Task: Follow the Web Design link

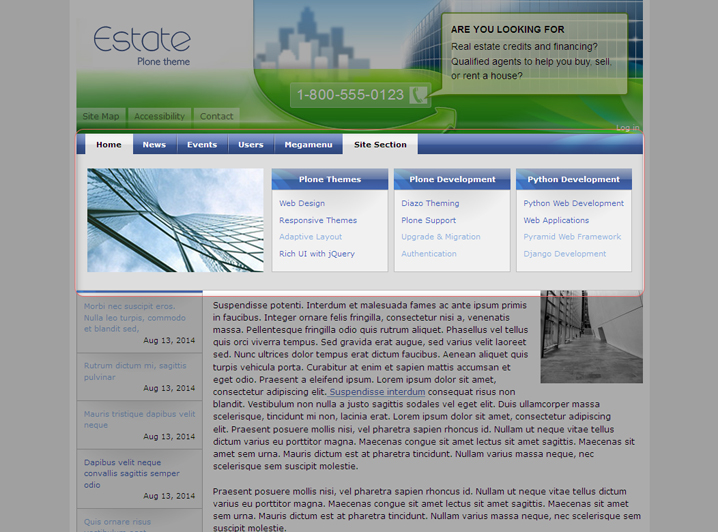Action: point(302,203)
